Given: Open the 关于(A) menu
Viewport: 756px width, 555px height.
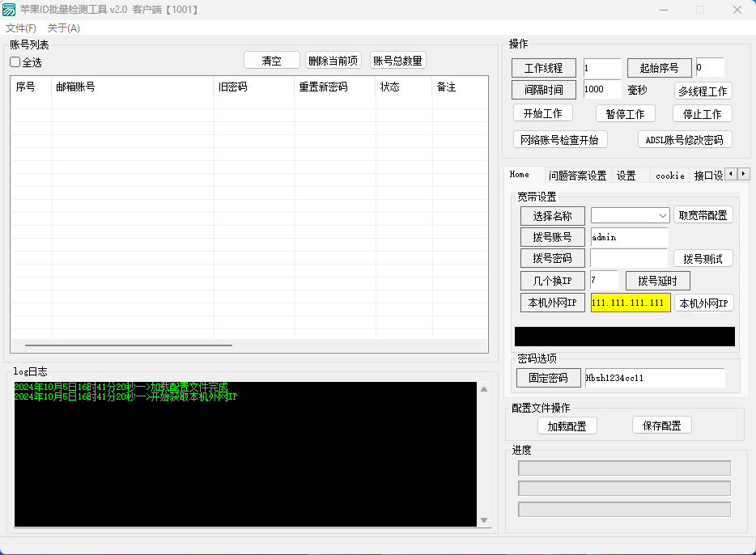Looking at the screenshot, I should (x=64, y=28).
